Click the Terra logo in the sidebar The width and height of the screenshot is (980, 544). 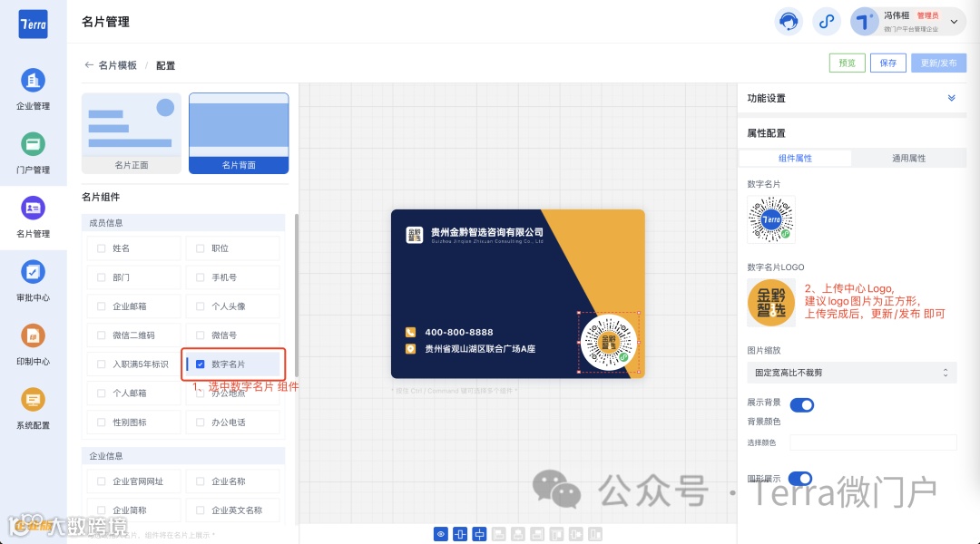(34, 24)
